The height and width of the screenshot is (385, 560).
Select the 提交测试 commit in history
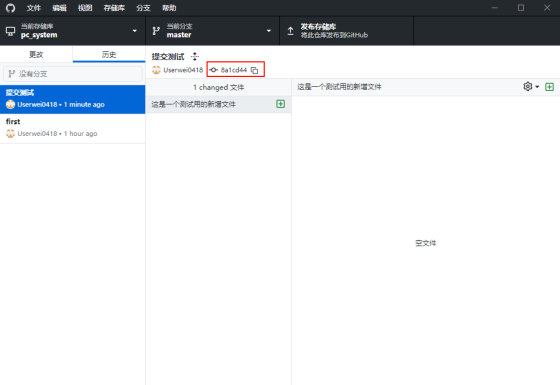(x=72, y=99)
